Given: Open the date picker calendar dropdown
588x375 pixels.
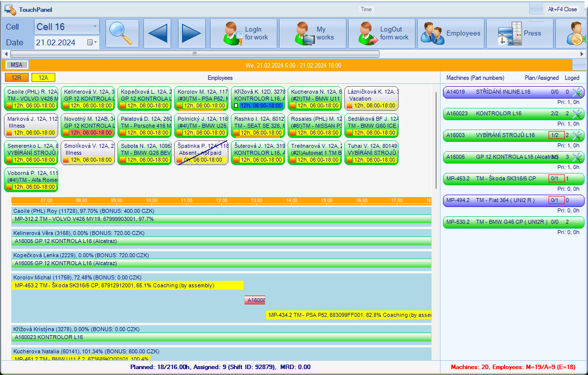Looking at the screenshot, I should (x=92, y=42).
